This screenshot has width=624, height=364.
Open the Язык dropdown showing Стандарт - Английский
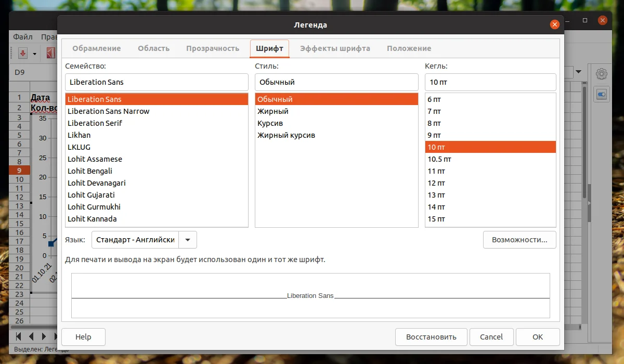coord(188,240)
